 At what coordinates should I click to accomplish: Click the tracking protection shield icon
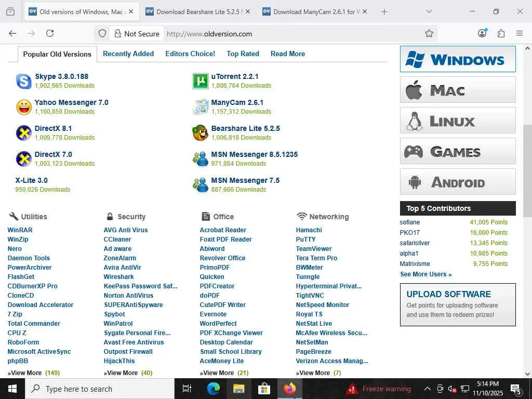tap(102, 33)
